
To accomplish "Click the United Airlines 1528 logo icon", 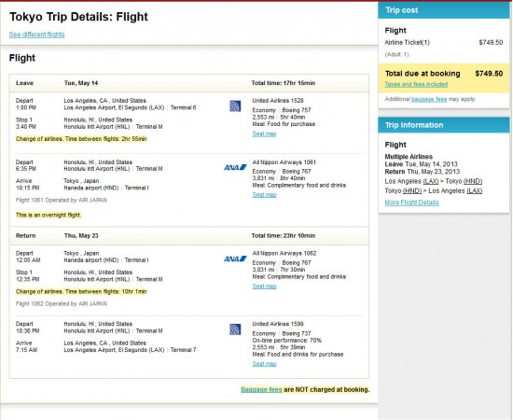I will pyautogui.click(x=235, y=106).
